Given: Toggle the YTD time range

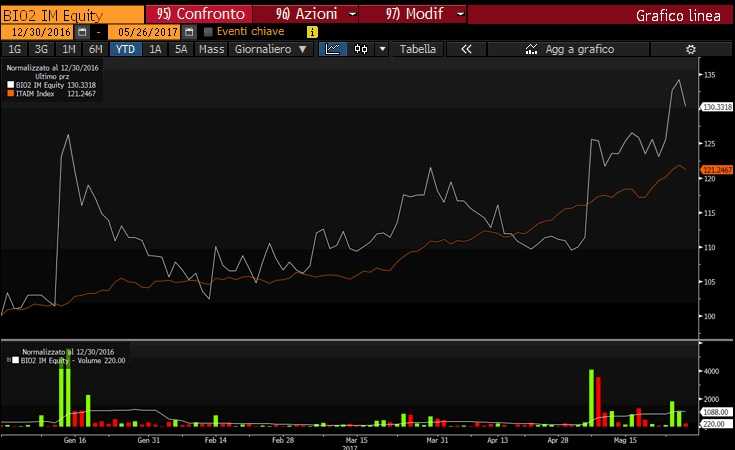Looking at the screenshot, I should 126,49.
